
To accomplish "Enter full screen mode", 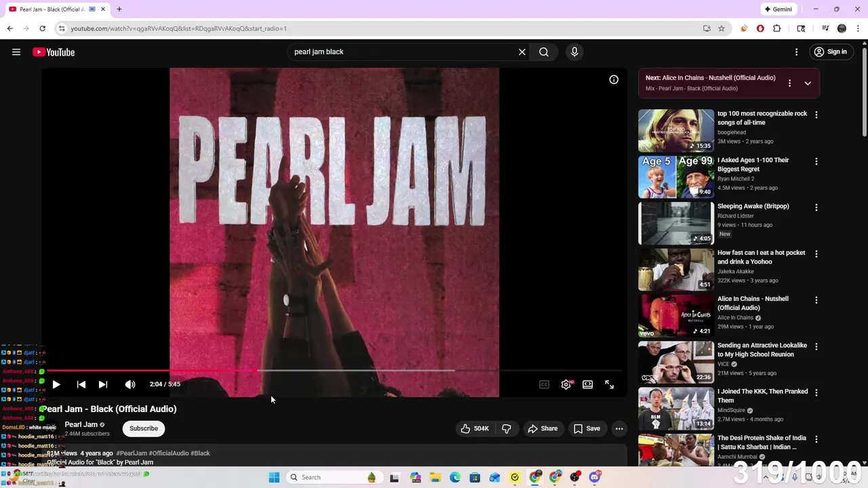I will [x=610, y=384].
